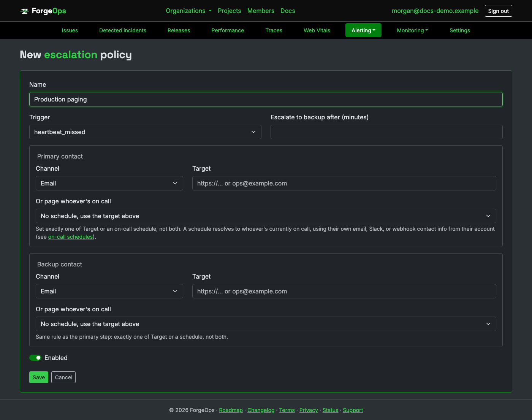Click the Save button
Screen dimensions: 532x420
(39, 377)
